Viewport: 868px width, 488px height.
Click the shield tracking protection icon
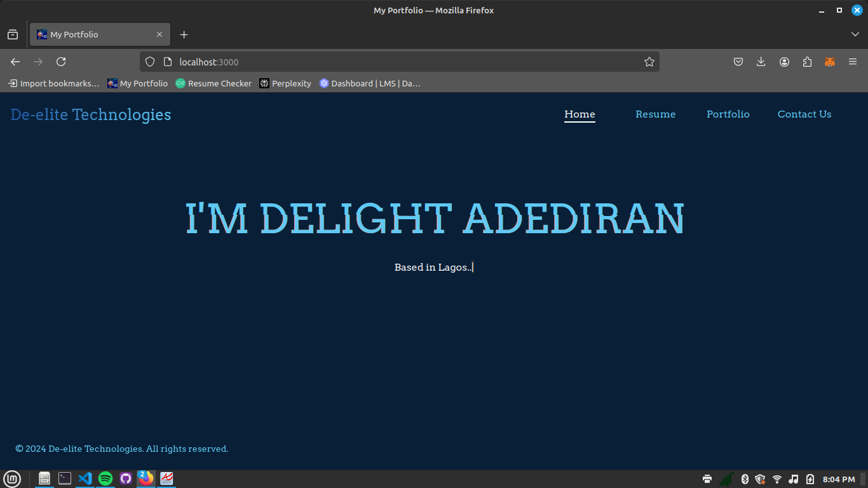pos(150,62)
